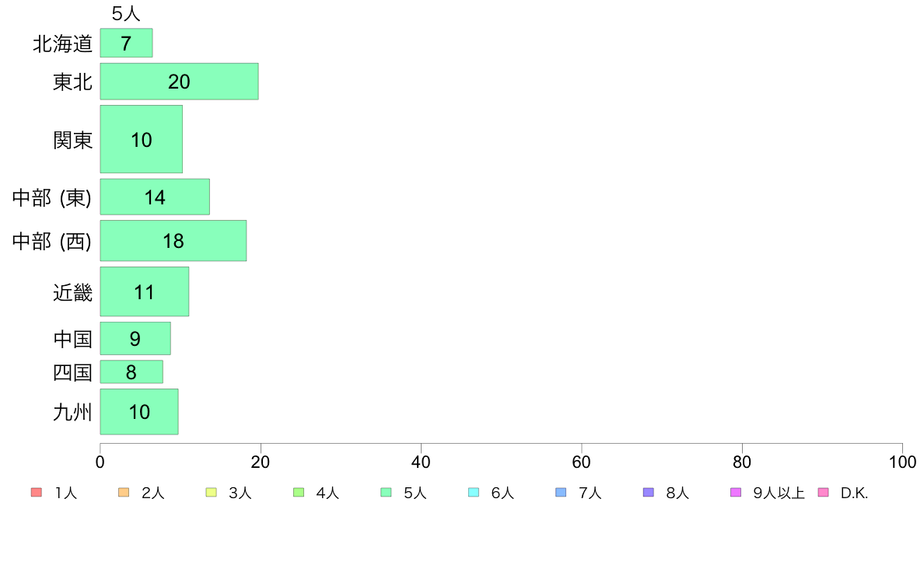Click the 7人 blue legend swatch
The image size is (924, 572).
pyautogui.click(x=561, y=493)
